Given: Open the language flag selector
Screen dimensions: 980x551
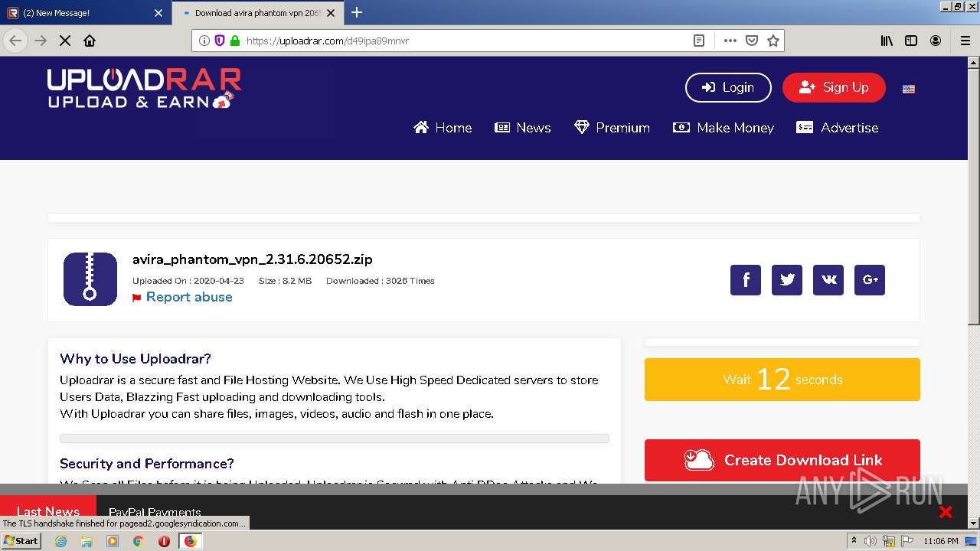Looking at the screenshot, I should click(x=909, y=89).
